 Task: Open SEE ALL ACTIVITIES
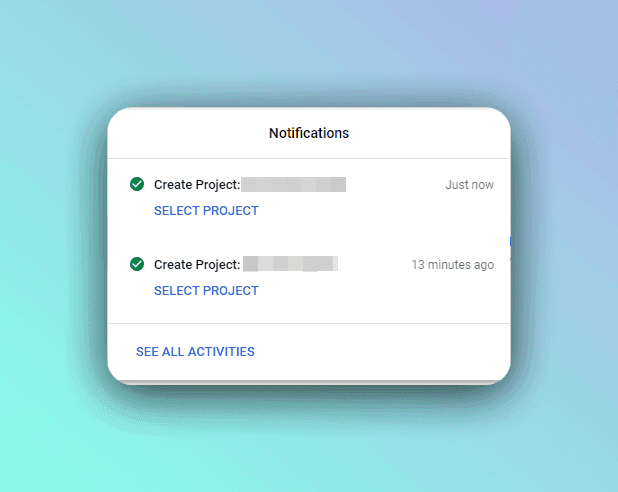[195, 352]
